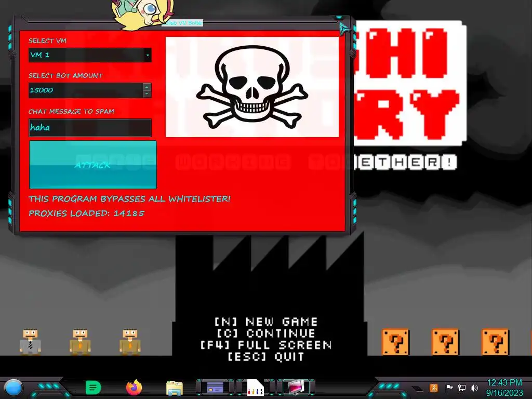Select [ESC] QUIT in the game menu
This screenshot has width=532, height=399.
pos(267,356)
